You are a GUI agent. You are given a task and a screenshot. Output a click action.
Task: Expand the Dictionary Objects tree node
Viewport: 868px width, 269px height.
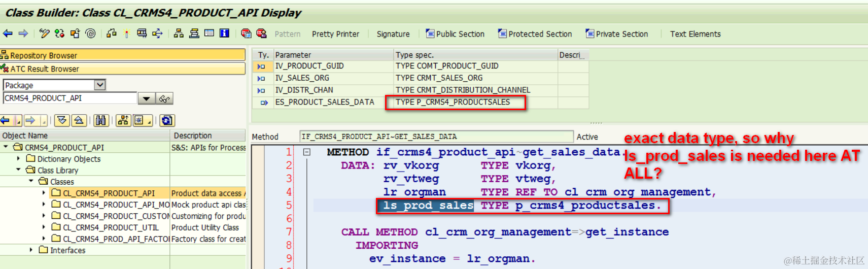pos(18,159)
